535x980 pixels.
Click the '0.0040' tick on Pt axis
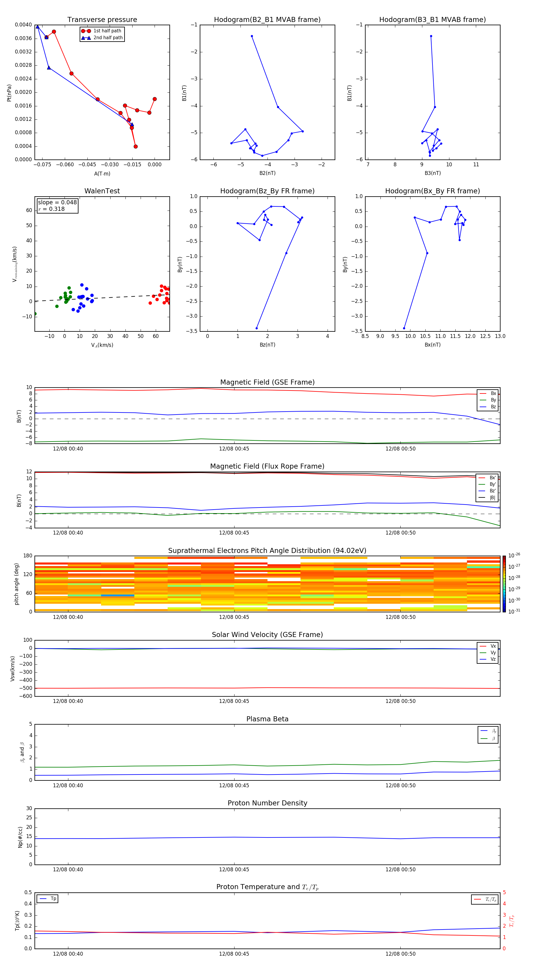pyautogui.click(x=23, y=25)
